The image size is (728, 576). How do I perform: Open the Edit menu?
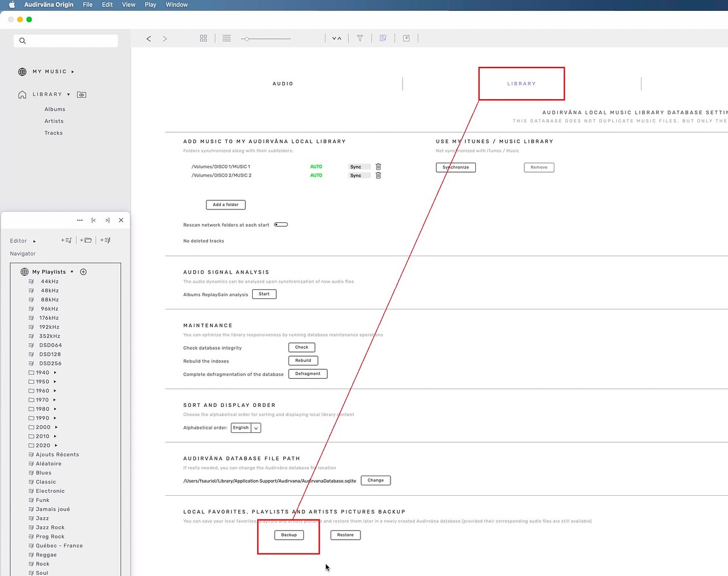(107, 5)
